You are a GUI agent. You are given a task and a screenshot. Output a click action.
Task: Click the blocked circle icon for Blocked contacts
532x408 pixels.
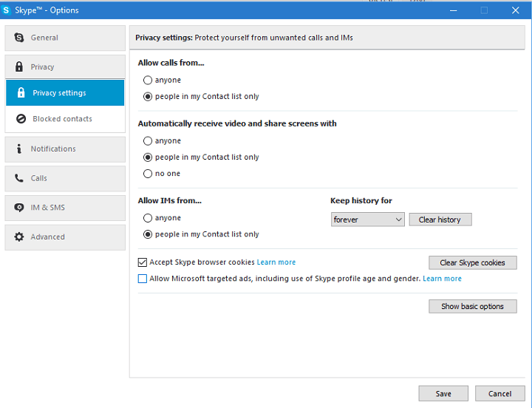[21, 119]
